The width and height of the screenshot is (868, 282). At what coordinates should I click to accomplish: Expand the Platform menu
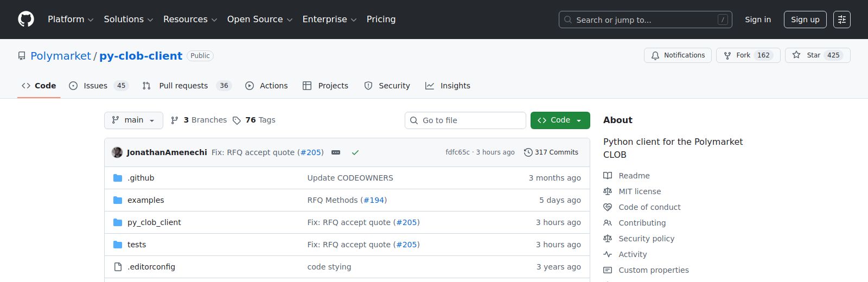(x=71, y=20)
